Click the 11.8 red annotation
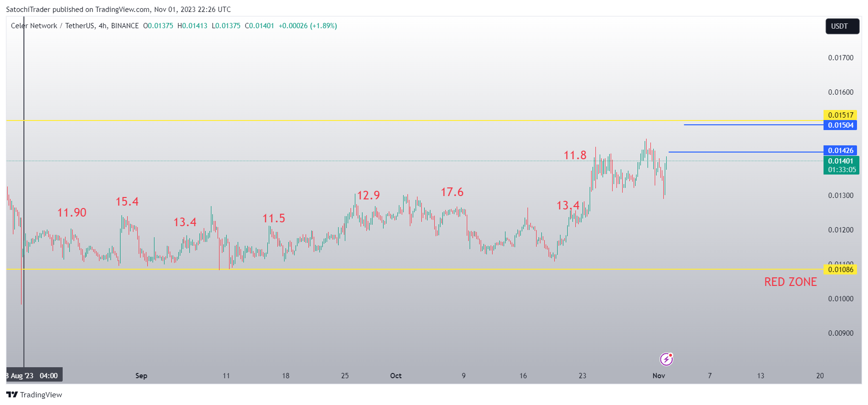Viewport: 868px width, 405px height. point(575,155)
